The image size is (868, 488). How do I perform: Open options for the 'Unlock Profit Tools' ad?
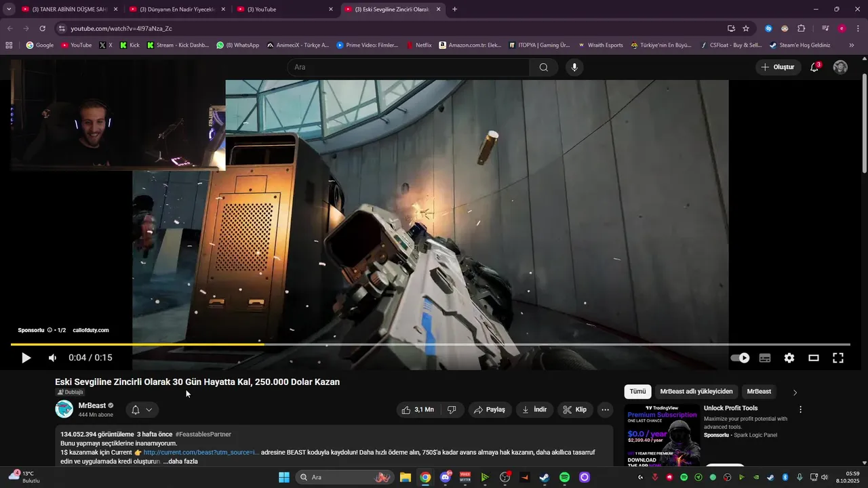coord(800,409)
